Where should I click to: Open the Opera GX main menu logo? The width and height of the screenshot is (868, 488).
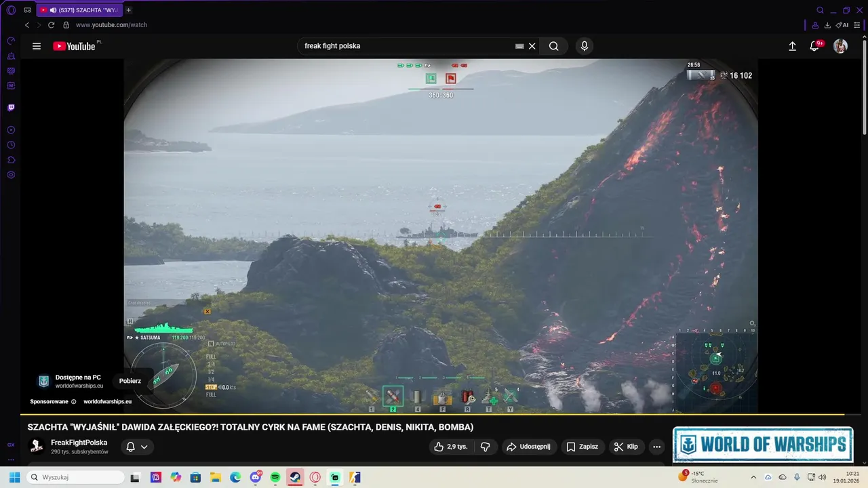point(11,10)
